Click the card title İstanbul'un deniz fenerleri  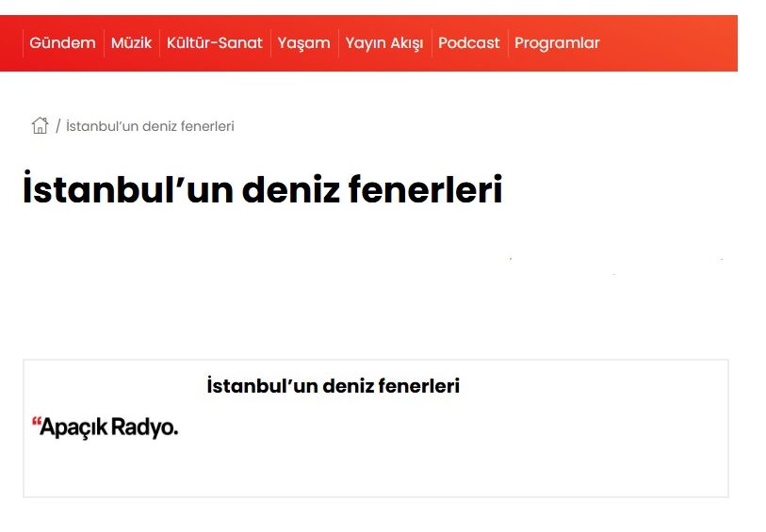(x=334, y=385)
